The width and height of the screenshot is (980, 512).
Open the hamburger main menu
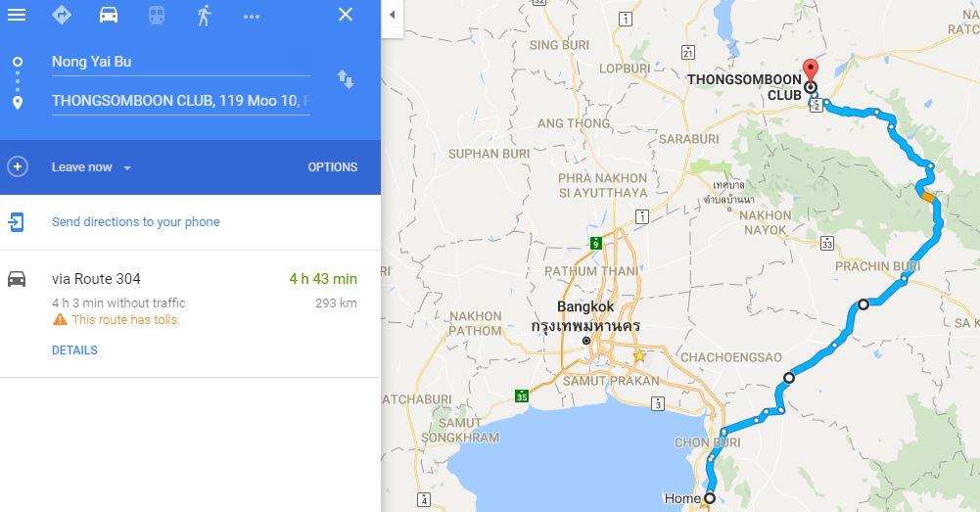pyautogui.click(x=17, y=15)
